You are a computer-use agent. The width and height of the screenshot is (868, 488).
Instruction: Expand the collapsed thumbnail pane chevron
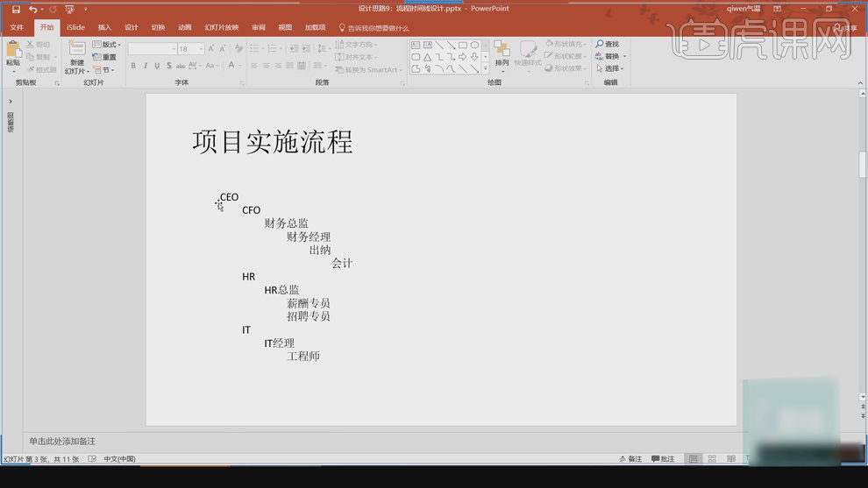point(10,102)
